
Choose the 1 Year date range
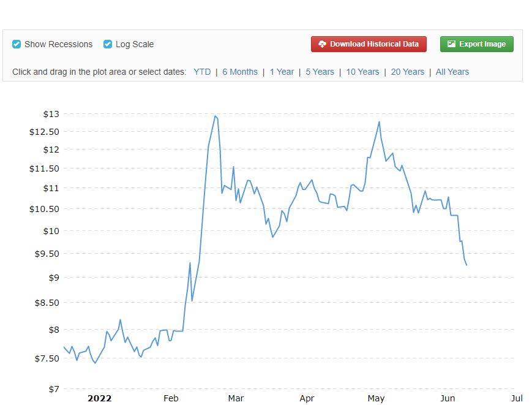click(282, 72)
